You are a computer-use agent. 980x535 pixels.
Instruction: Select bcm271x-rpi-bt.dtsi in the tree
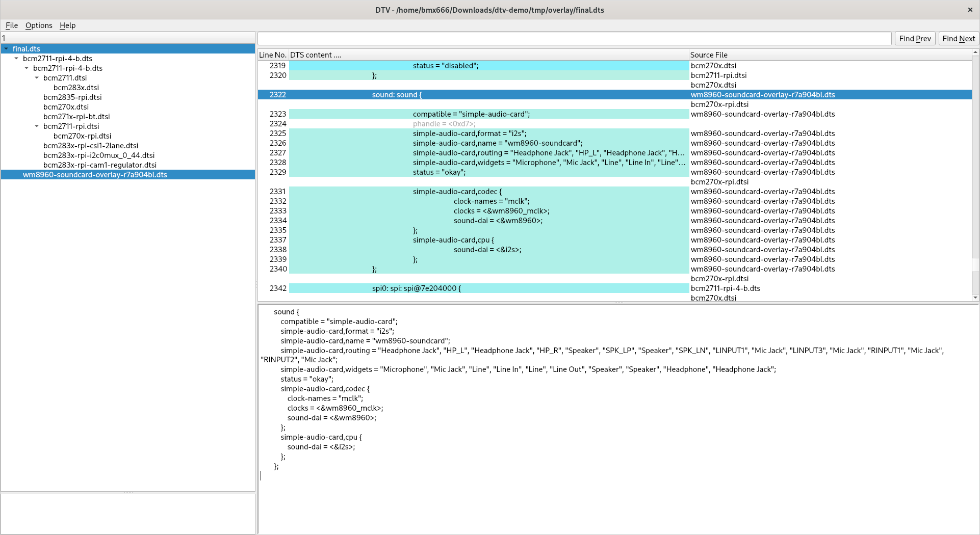(76, 117)
